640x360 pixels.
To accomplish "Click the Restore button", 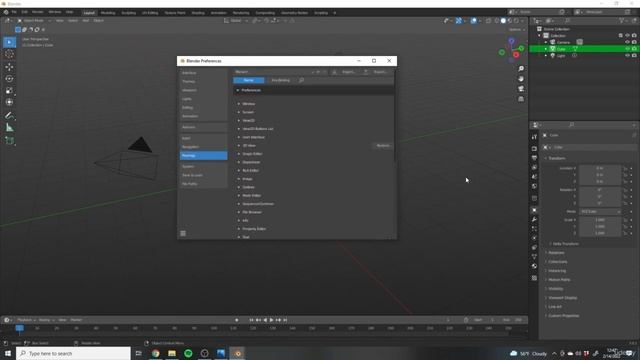I will tap(383, 146).
